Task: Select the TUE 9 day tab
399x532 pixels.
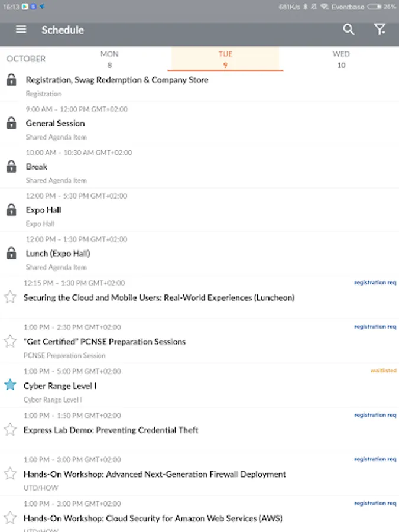Action: pyautogui.click(x=225, y=59)
